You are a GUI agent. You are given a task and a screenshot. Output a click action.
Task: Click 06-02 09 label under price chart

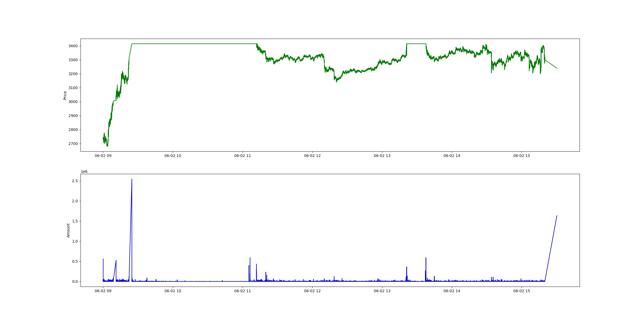[103, 156]
